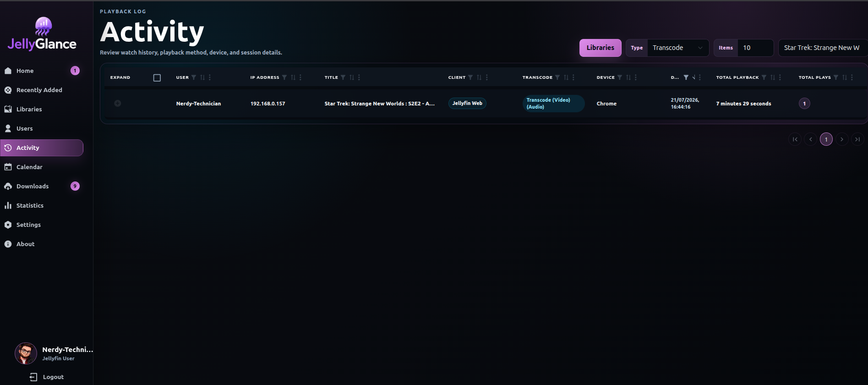The width and height of the screenshot is (868, 385).
Task: Click the 7 minutes 29 seconds cell
Action: click(x=743, y=104)
